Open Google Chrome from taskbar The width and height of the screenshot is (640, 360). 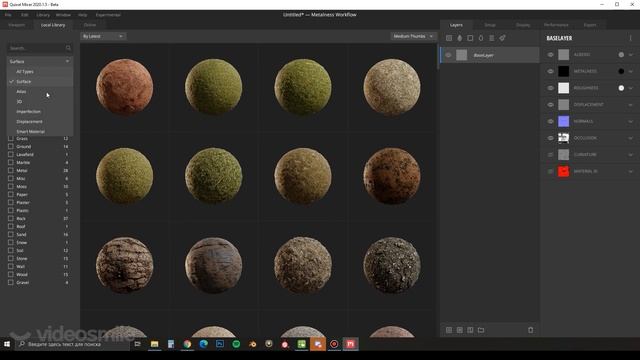click(x=187, y=344)
